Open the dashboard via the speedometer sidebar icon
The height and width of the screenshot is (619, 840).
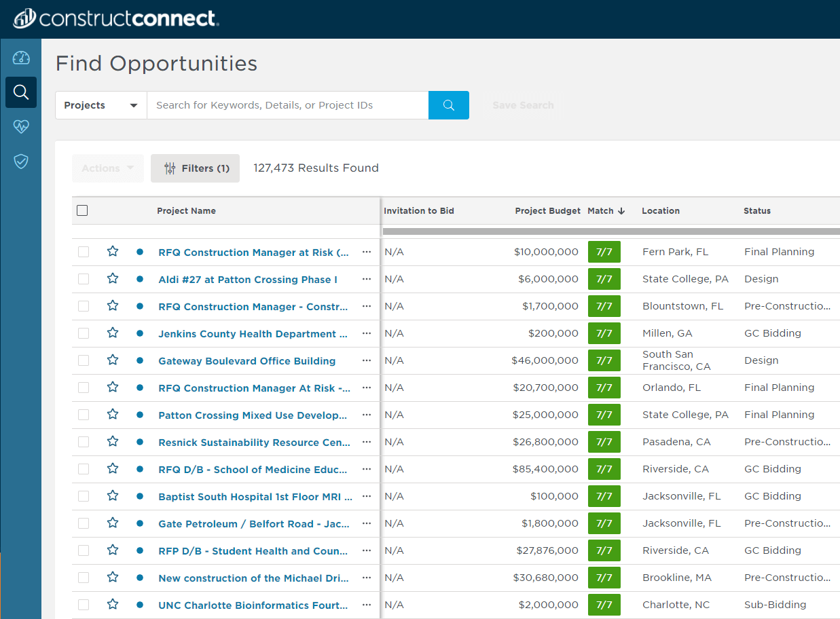point(21,58)
